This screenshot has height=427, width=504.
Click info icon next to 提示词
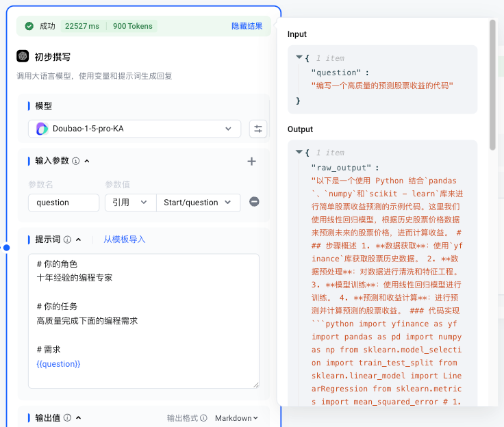tap(67, 240)
